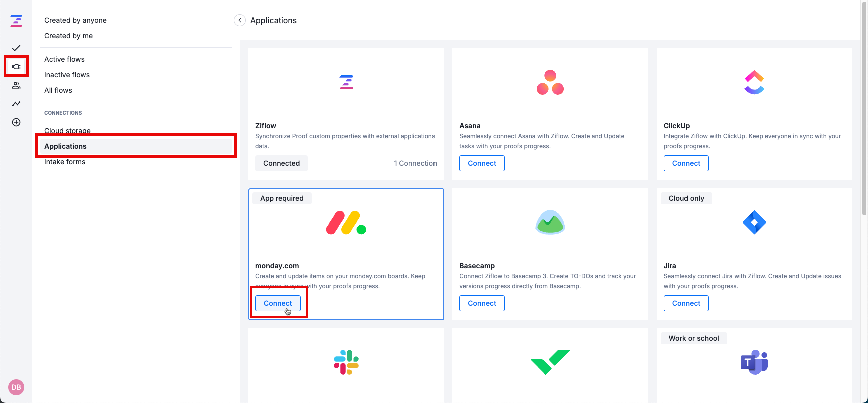Open Intake forms section
The width and height of the screenshot is (868, 403).
point(65,162)
